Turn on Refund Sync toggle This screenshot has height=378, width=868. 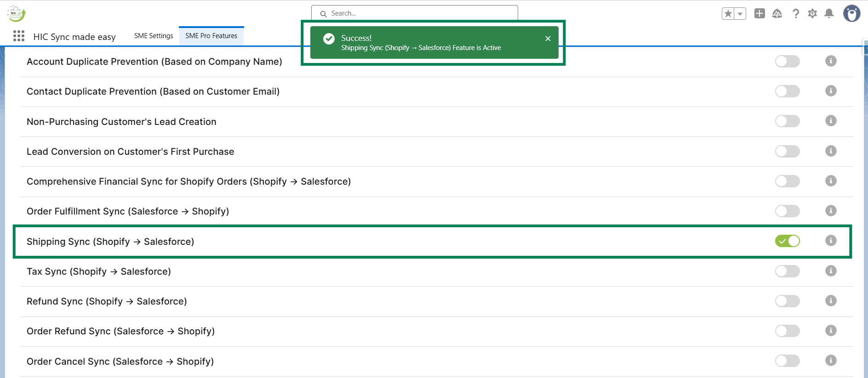click(787, 301)
